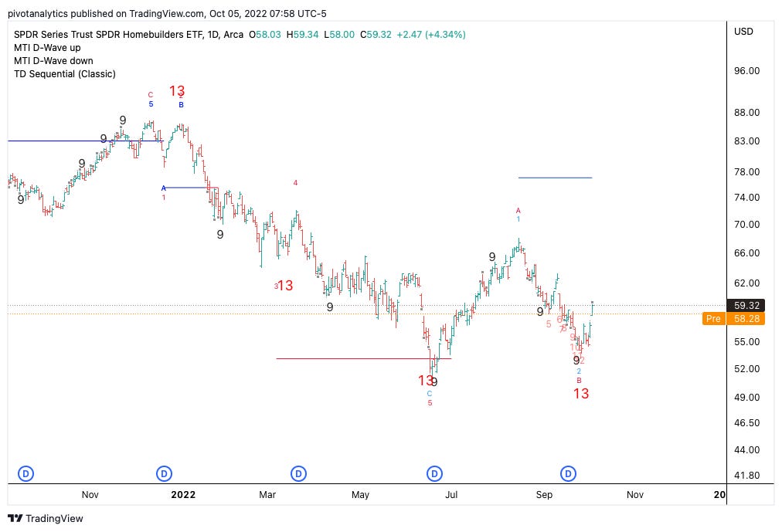The width and height of the screenshot is (782, 532).
Task: Click the red 13 at the June low
Action: pyautogui.click(x=425, y=381)
